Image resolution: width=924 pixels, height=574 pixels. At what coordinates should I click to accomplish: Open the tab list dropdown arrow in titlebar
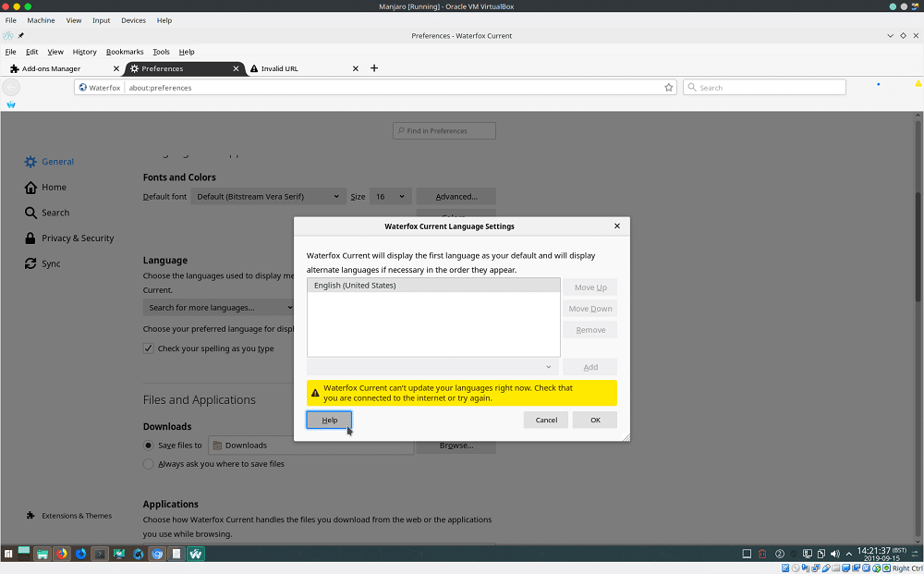[891, 36]
